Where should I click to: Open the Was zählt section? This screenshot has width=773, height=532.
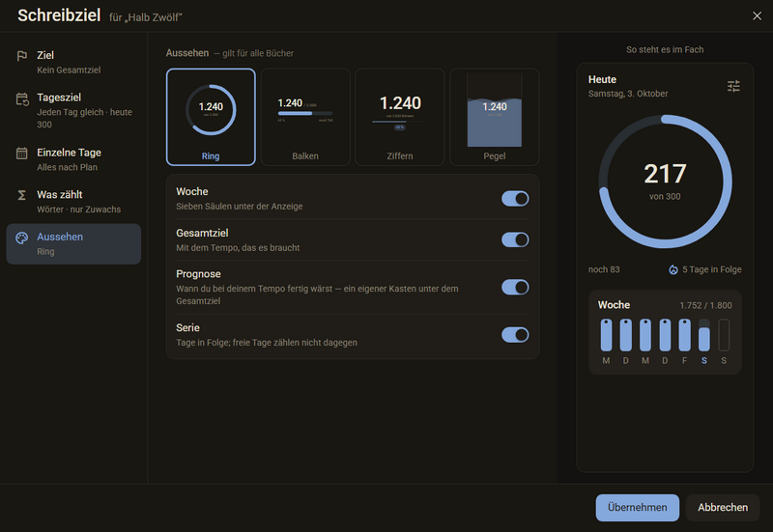click(73, 202)
